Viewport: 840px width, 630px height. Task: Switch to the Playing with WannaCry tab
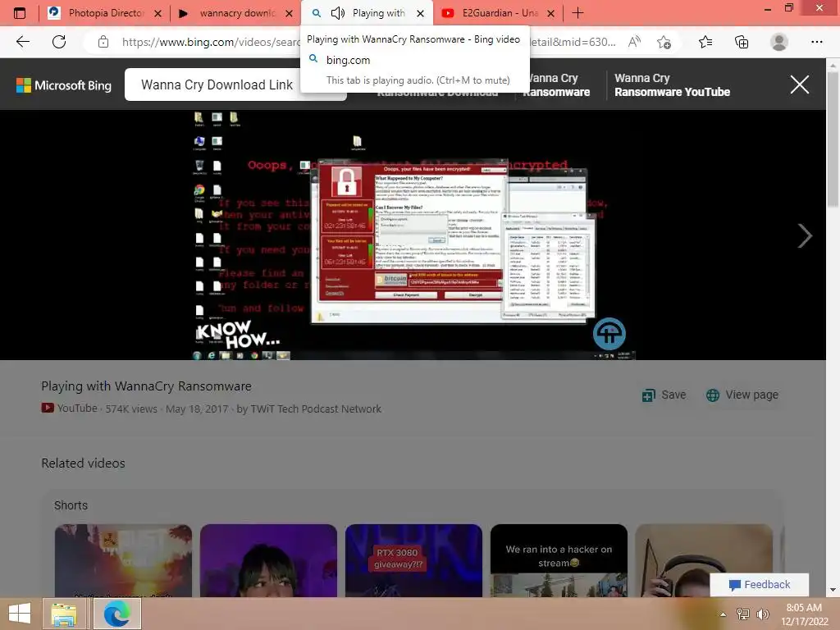tap(367, 13)
